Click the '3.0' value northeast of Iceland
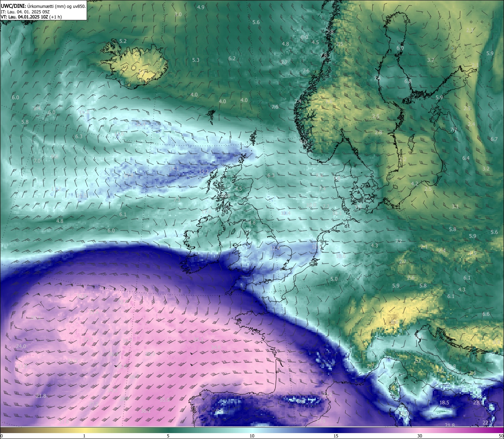The width and height of the screenshot is (504, 439). [178, 14]
